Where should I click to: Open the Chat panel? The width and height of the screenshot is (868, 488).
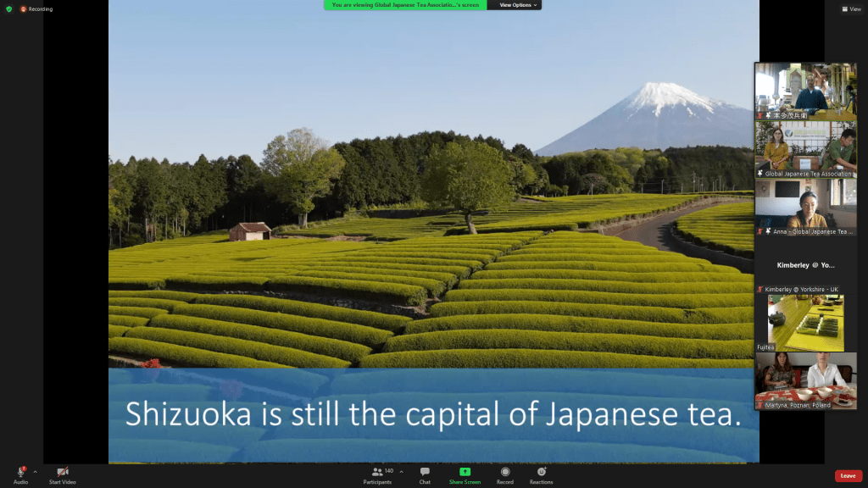(x=425, y=472)
